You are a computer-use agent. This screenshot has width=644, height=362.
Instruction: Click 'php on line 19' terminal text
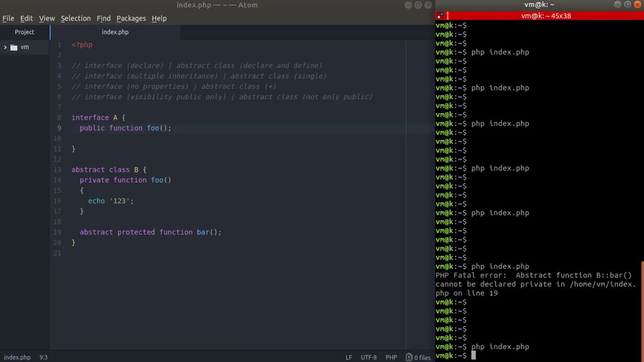click(x=466, y=293)
